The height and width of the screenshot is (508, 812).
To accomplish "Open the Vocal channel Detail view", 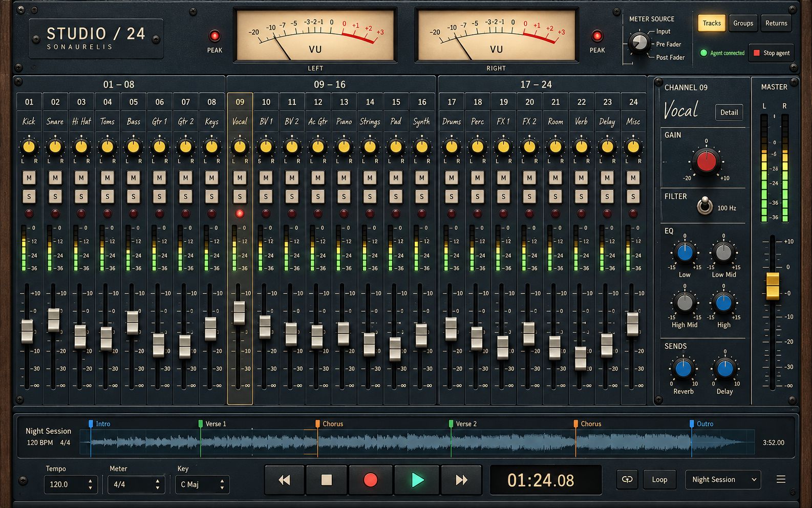I will click(x=729, y=113).
